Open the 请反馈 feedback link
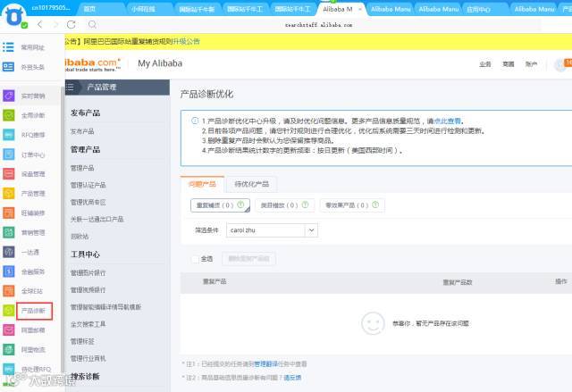The image size is (572, 392). click(292, 378)
